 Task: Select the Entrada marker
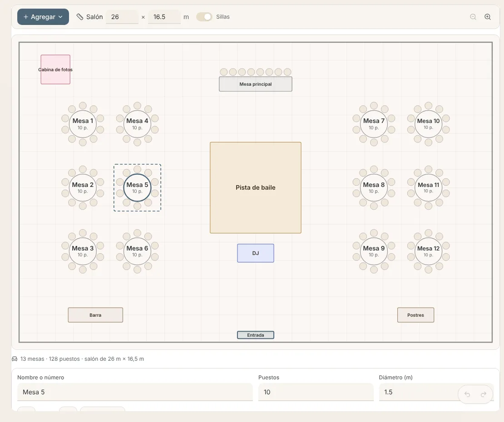256,335
